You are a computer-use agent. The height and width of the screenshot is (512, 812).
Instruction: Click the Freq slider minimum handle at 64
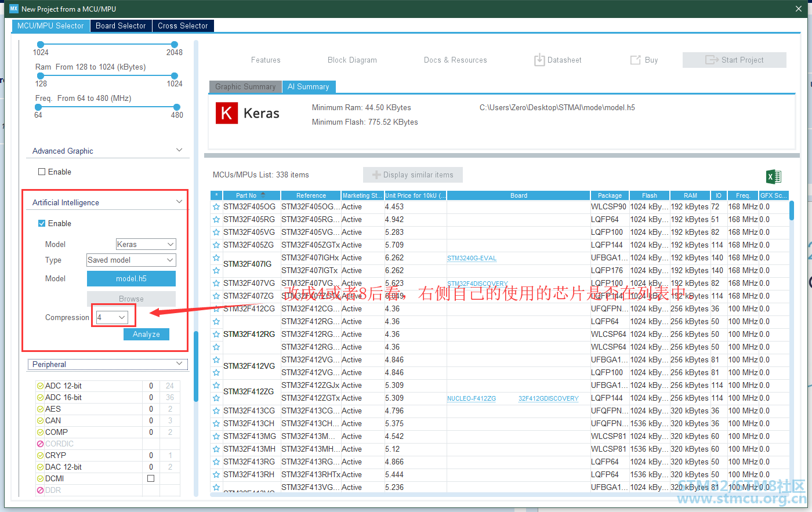[x=38, y=107]
